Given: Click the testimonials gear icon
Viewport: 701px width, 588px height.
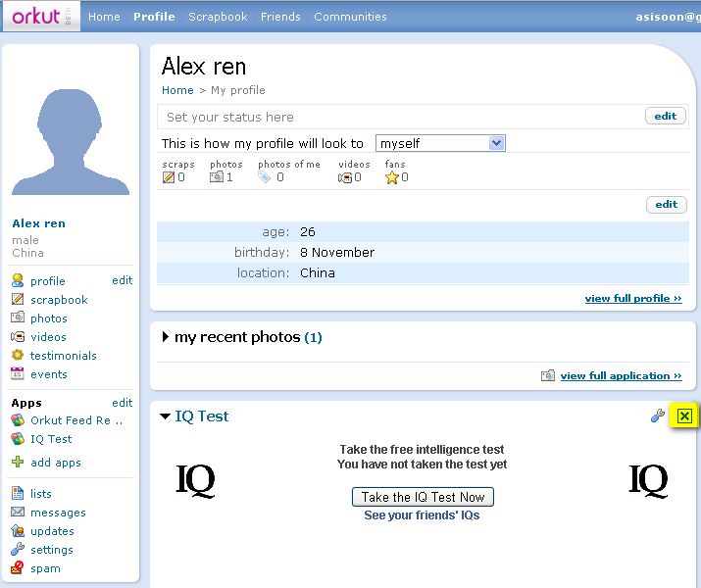Looking at the screenshot, I should (x=18, y=356).
